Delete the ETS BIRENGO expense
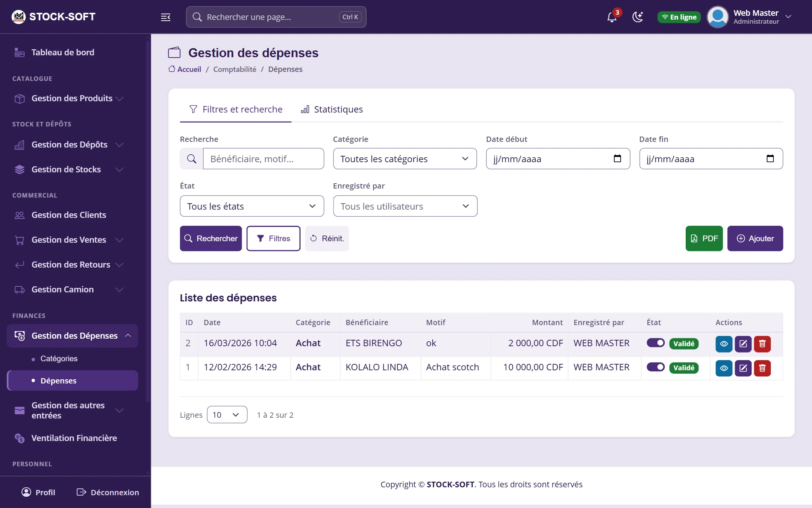Viewport: 812px width, 508px height. click(762, 344)
